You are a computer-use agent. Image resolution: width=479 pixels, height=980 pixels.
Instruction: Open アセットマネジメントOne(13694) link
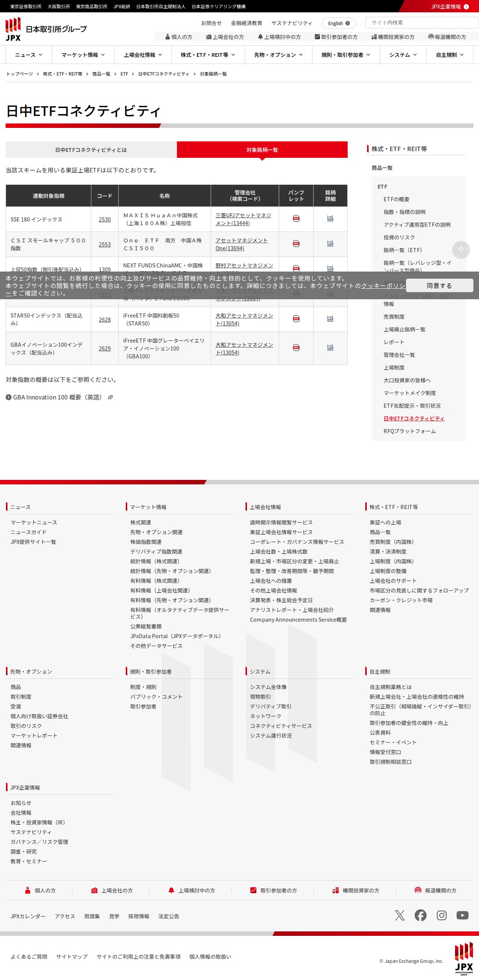[241, 244]
